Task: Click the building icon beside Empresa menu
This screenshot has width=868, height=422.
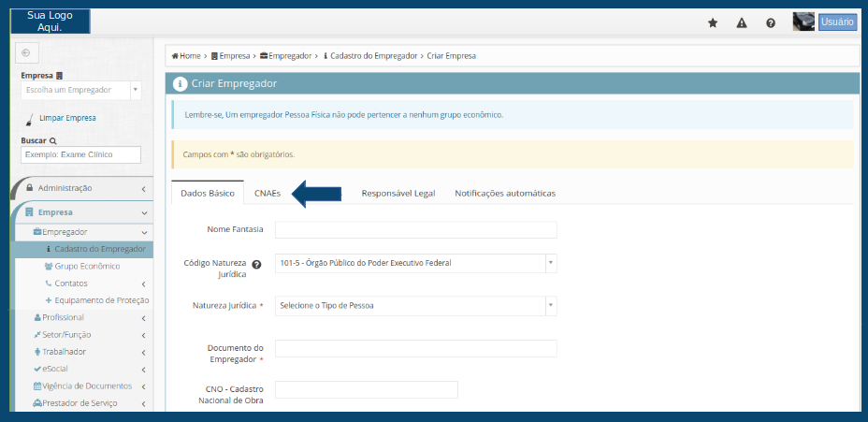Action: click(29, 212)
